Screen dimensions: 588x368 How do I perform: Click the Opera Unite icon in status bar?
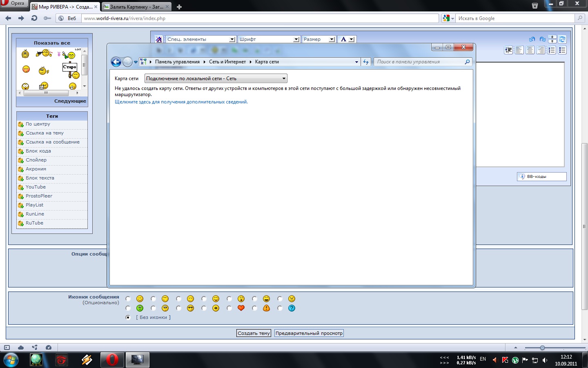click(35, 348)
